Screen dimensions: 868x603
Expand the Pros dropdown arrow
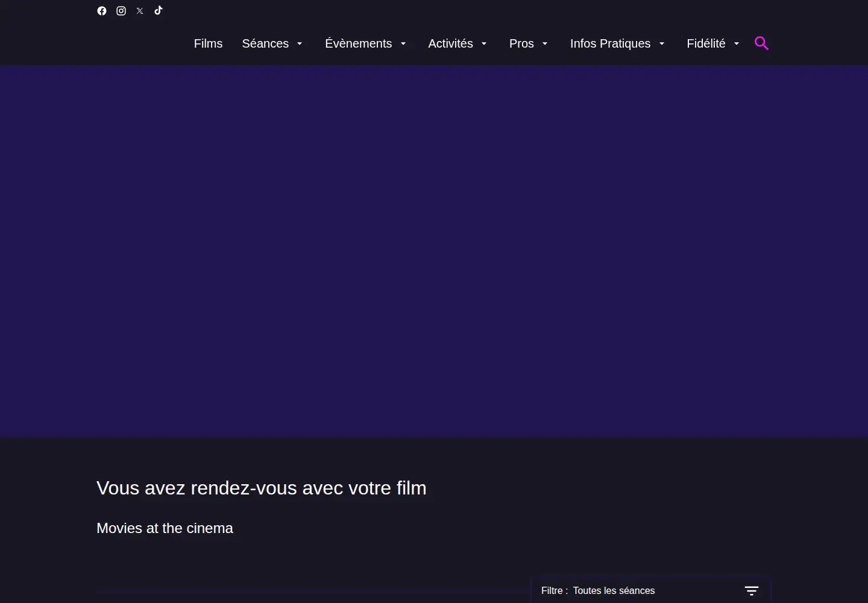[x=545, y=44]
